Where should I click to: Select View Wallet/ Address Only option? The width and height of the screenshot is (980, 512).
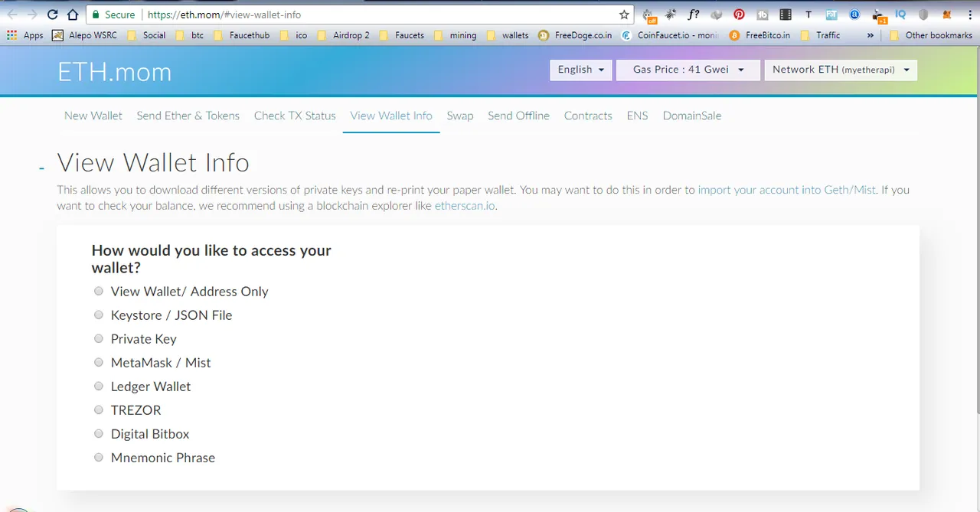pos(99,291)
